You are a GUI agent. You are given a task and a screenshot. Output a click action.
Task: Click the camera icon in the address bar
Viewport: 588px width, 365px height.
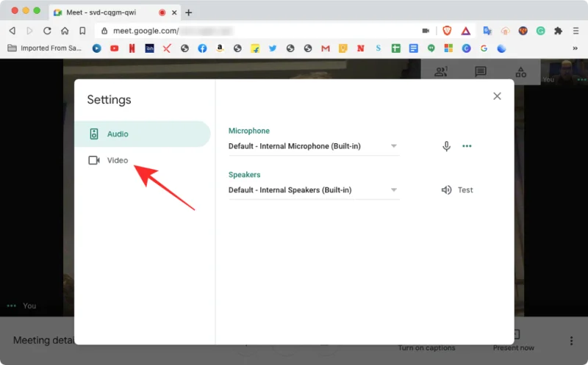click(426, 31)
